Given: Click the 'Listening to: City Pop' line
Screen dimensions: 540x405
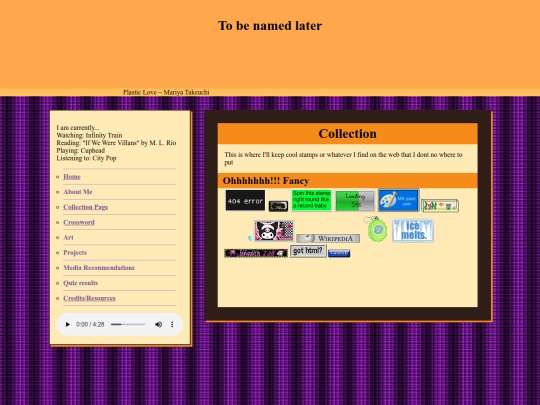Looking at the screenshot, I should [x=86, y=158].
